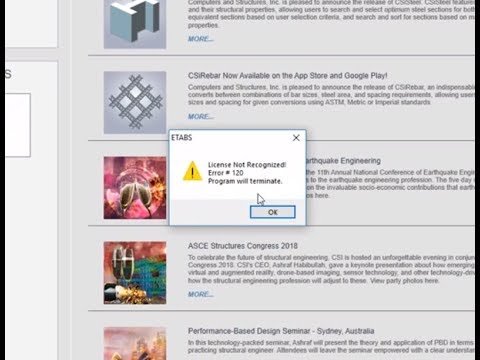Close the ETABS license error dialog
The height and width of the screenshot is (360, 480).
296,138
